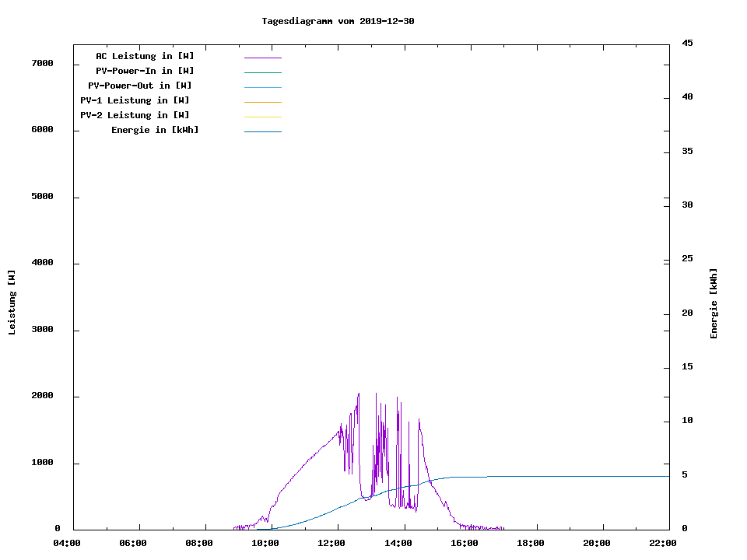The image size is (747, 560).
Task: Click the 04:00 time axis label
Action: pyautogui.click(x=67, y=543)
